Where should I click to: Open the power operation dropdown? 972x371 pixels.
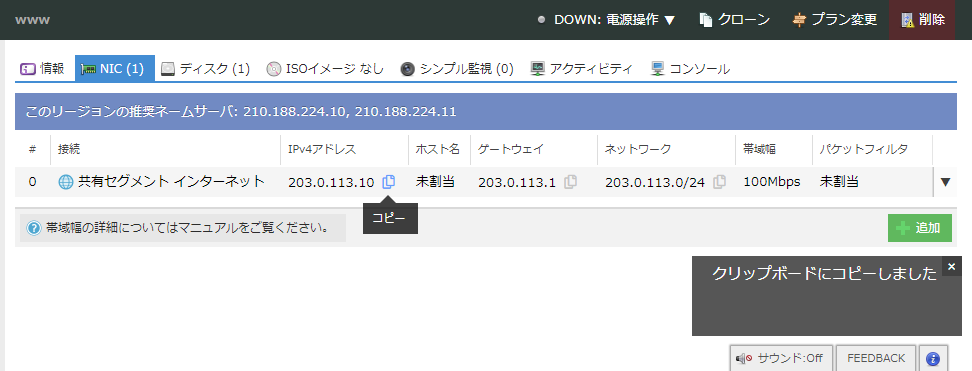[x=606, y=20]
